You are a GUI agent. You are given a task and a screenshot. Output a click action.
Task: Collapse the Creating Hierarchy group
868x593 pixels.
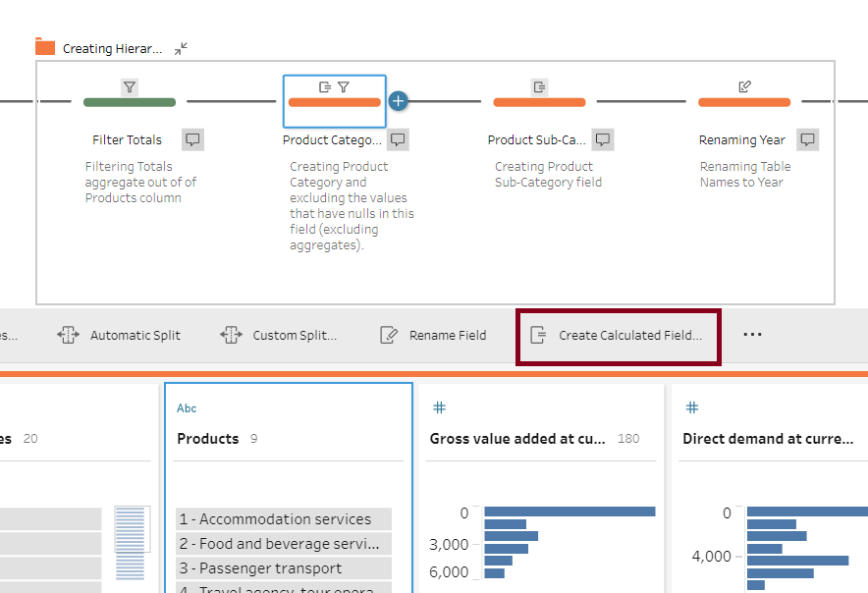pos(182,48)
